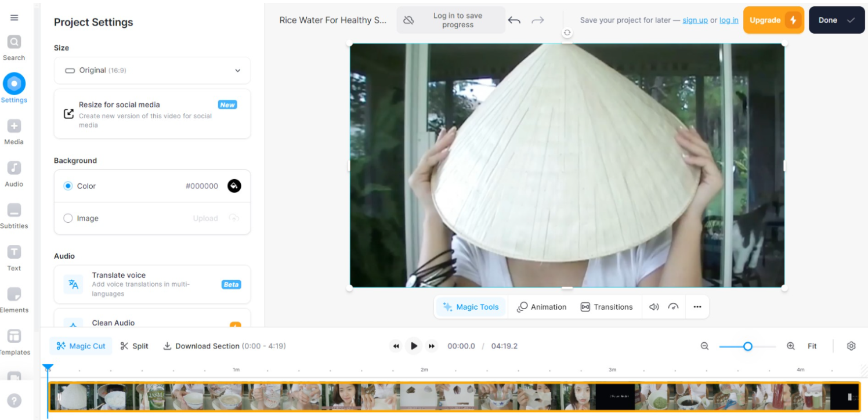
Task: Click the total duration '04:19.2'
Action: (504, 346)
